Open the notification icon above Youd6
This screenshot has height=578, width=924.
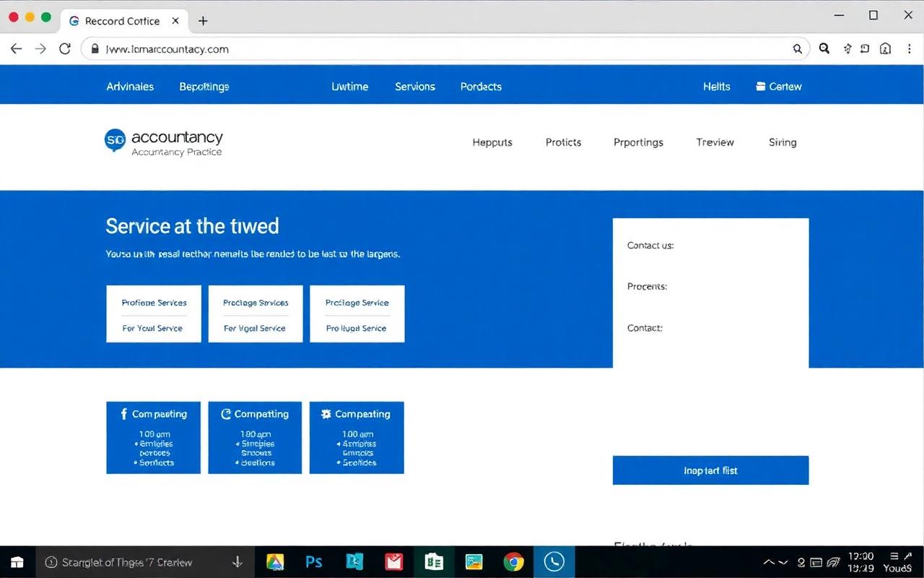895,556
